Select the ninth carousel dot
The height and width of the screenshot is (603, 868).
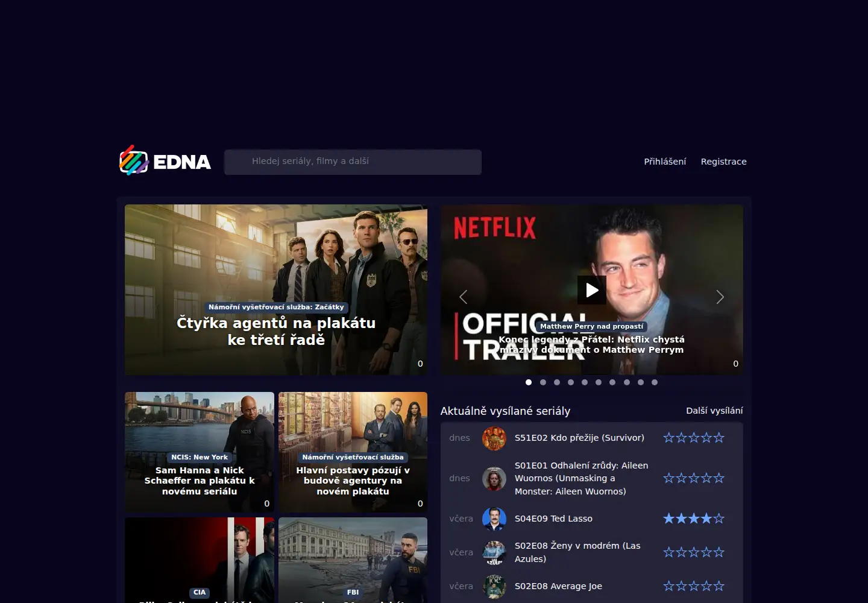(x=641, y=382)
